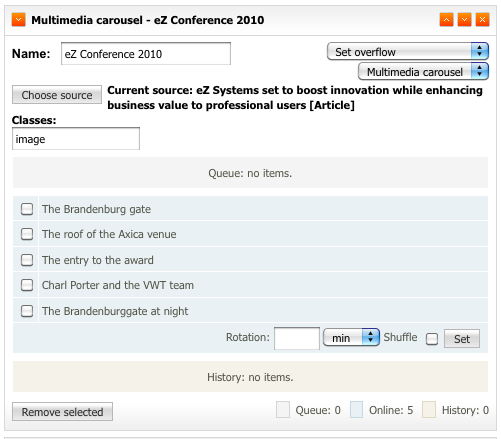Move block up with the orange up arrow
This screenshot has height=439, width=501.
pos(446,20)
